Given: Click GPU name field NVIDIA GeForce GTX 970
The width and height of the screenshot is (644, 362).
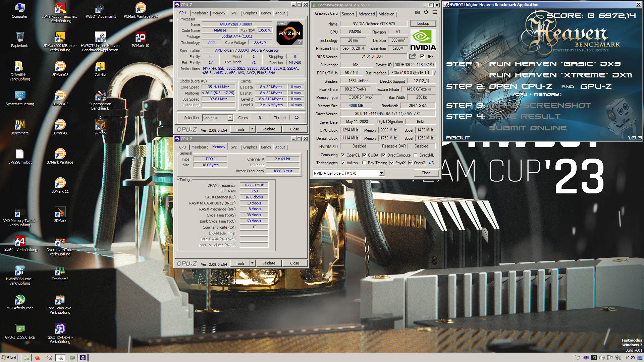Looking at the screenshot, I should [x=374, y=24].
